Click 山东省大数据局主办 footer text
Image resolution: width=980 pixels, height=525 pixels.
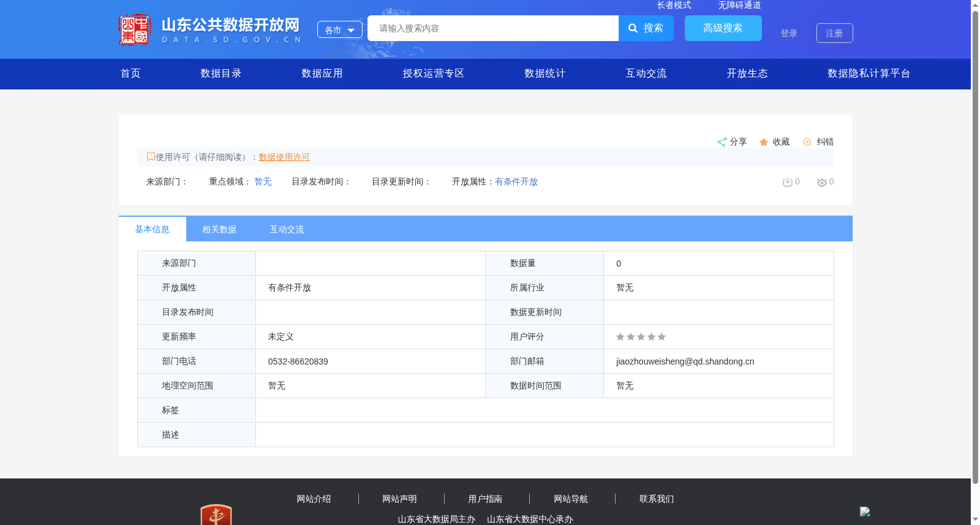[437, 519]
